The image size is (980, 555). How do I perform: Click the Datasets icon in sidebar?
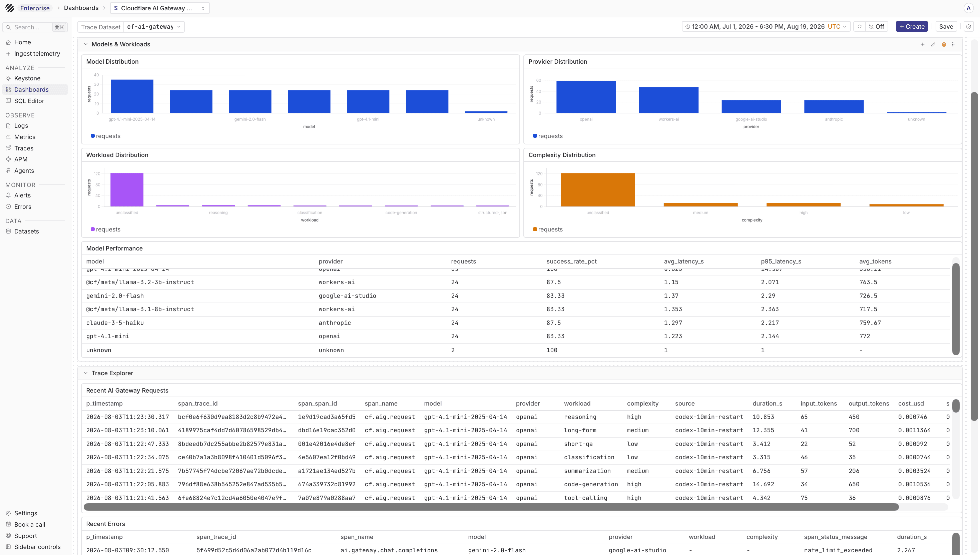8,231
